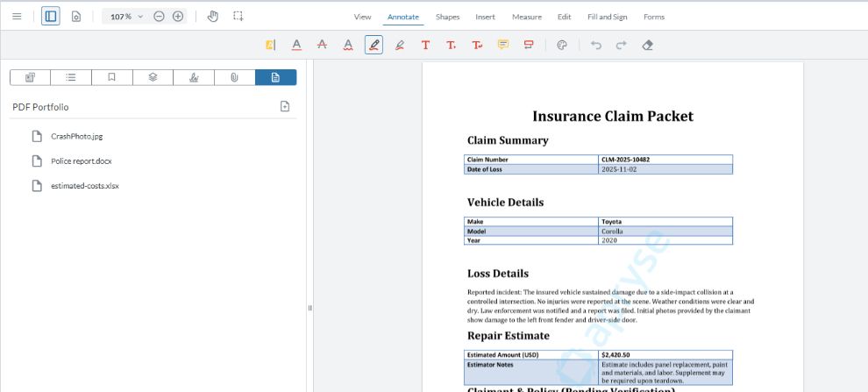Screen dimensions: 868x392
Task: Switch to the Shapes tab
Action: point(447,18)
